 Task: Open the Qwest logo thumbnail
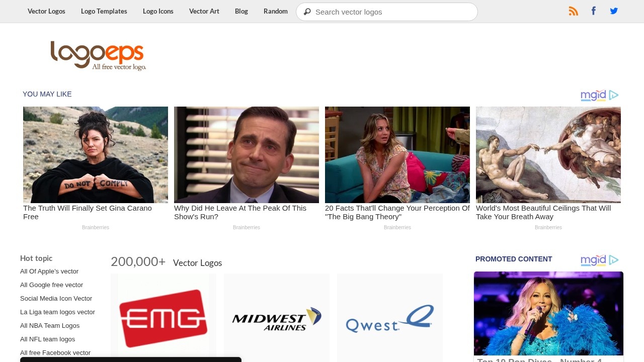pyautogui.click(x=390, y=318)
